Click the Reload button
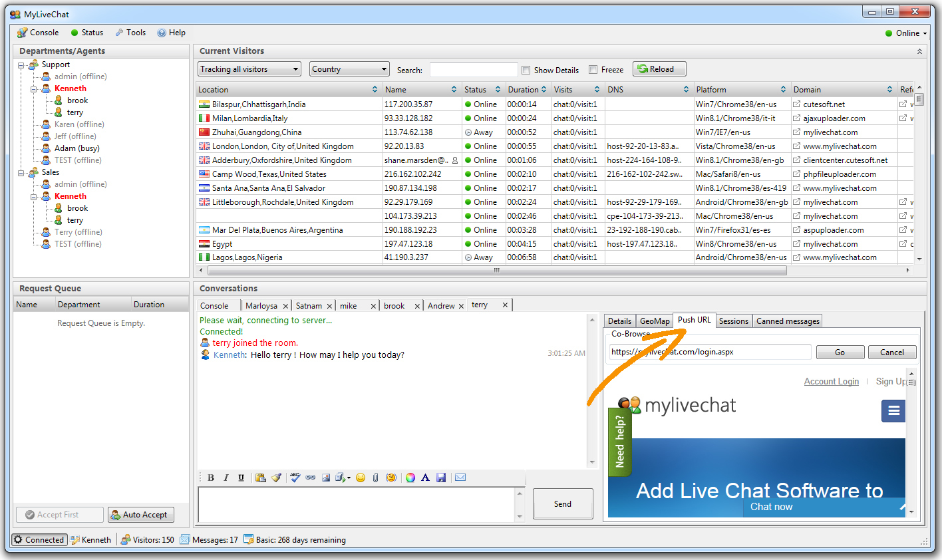 pos(659,69)
